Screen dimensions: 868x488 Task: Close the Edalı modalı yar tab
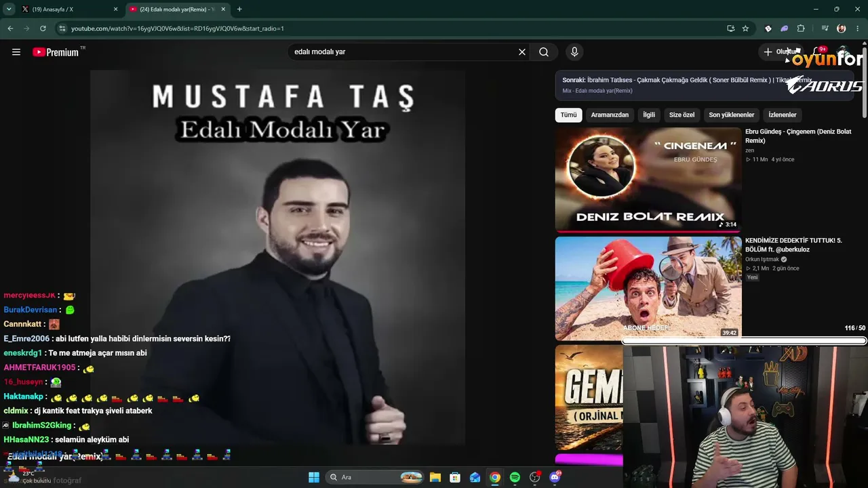(223, 9)
